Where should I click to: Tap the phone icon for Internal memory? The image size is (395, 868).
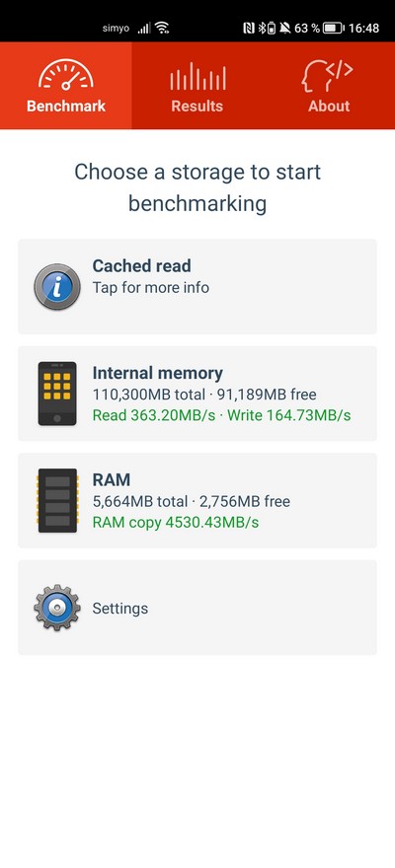(x=57, y=394)
